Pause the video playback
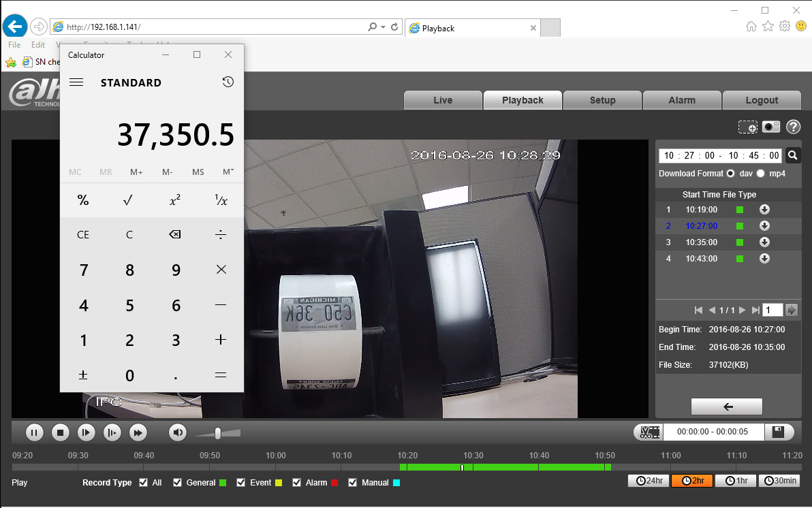The width and height of the screenshot is (812, 508). click(x=34, y=432)
